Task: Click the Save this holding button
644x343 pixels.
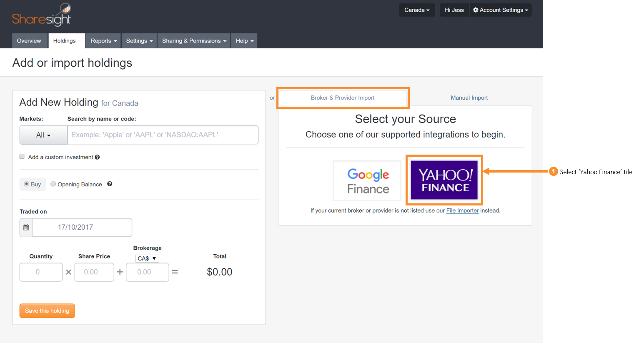Action: click(47, 310)
